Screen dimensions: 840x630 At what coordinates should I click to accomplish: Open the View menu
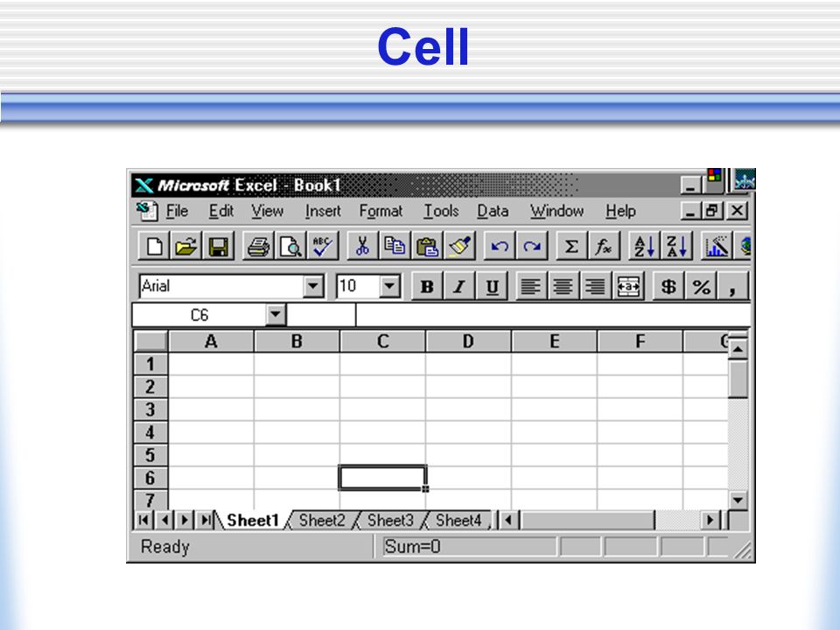pos(268,211)
